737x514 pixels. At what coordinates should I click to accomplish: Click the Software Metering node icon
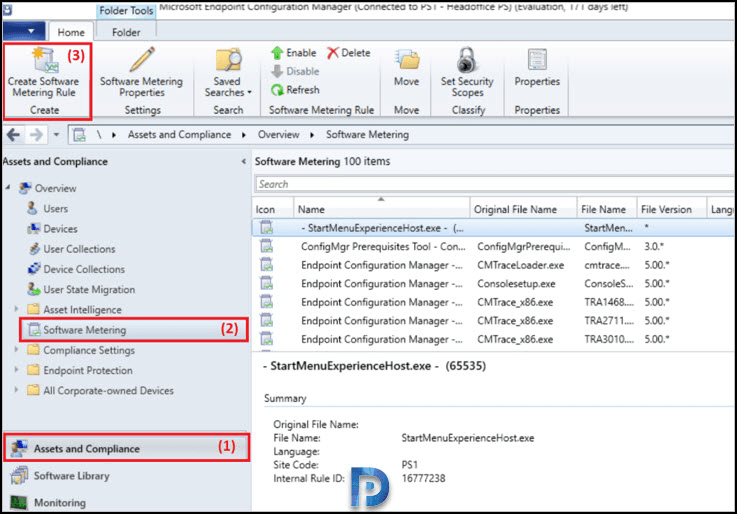click(34, 329)
